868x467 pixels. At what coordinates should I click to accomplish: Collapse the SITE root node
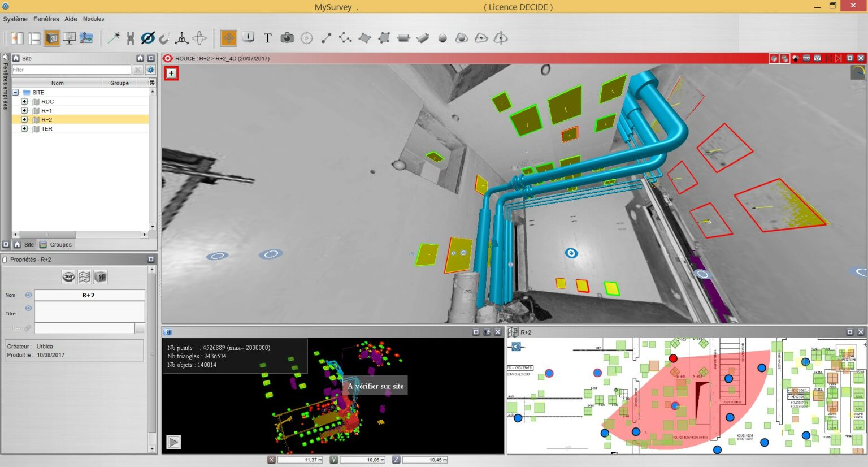(16, 93)
